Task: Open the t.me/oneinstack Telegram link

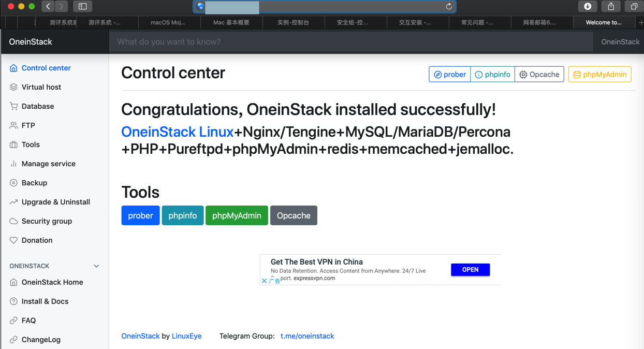Action: tap(307, 336)
